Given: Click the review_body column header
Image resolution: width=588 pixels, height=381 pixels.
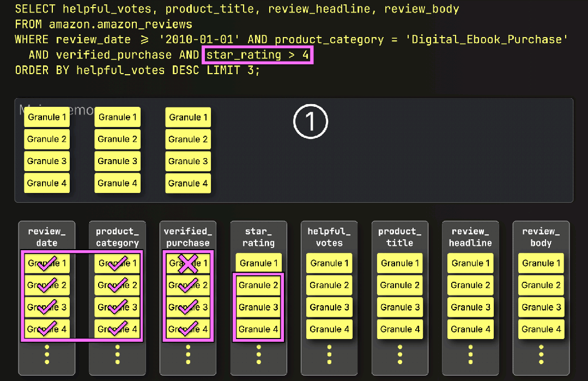Looking at the screenshot, I should coord(541,237).
